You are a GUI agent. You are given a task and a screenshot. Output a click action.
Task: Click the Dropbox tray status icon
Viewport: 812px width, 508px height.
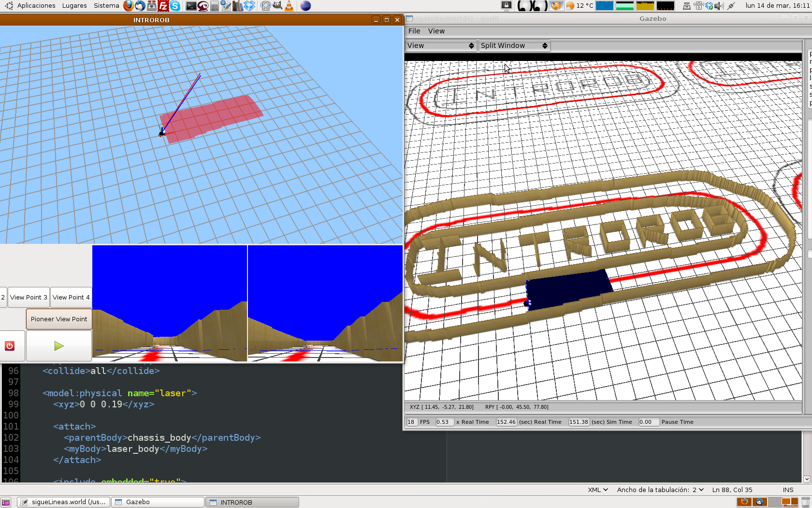pos(709,6)
